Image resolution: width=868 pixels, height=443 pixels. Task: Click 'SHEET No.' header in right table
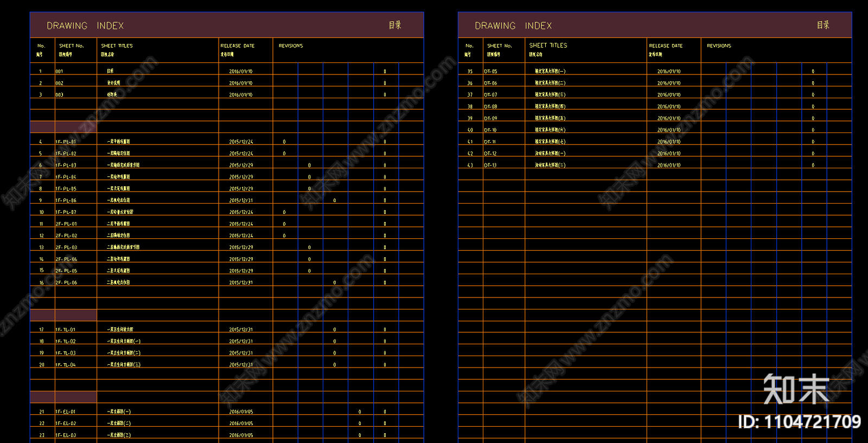(500, 46)
